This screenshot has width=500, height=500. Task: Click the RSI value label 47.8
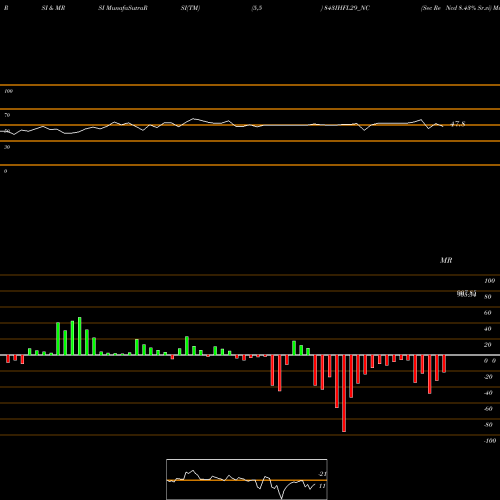[458, 124]
